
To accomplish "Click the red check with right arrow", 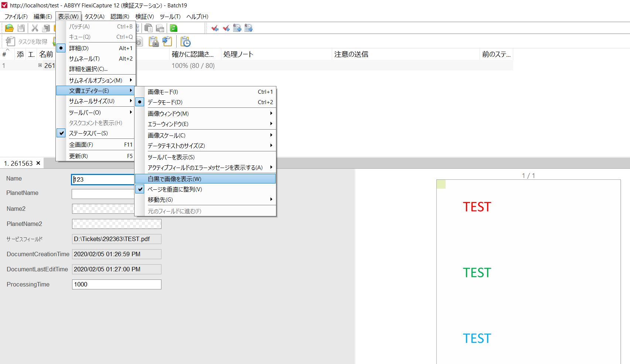I will 226,28.
